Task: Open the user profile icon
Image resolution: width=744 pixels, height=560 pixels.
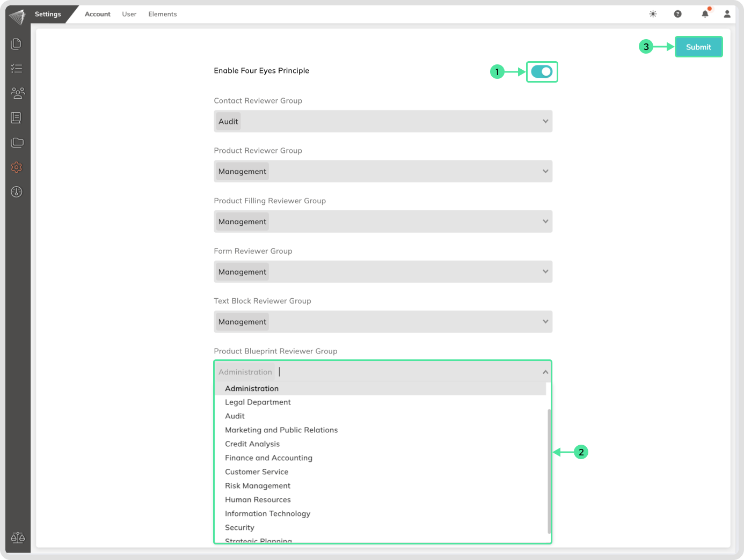Action: point(727,14)
